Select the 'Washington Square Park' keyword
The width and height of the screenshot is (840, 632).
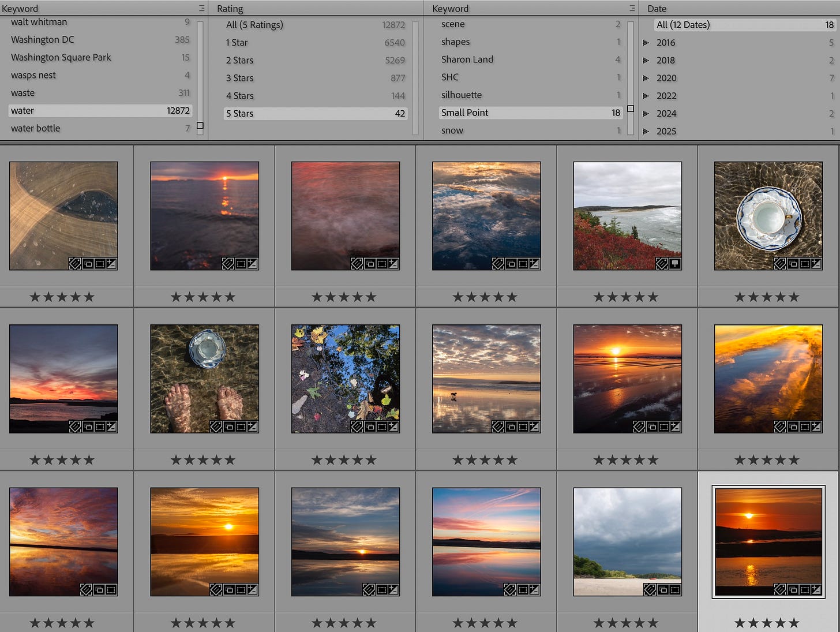pos(100,57)
